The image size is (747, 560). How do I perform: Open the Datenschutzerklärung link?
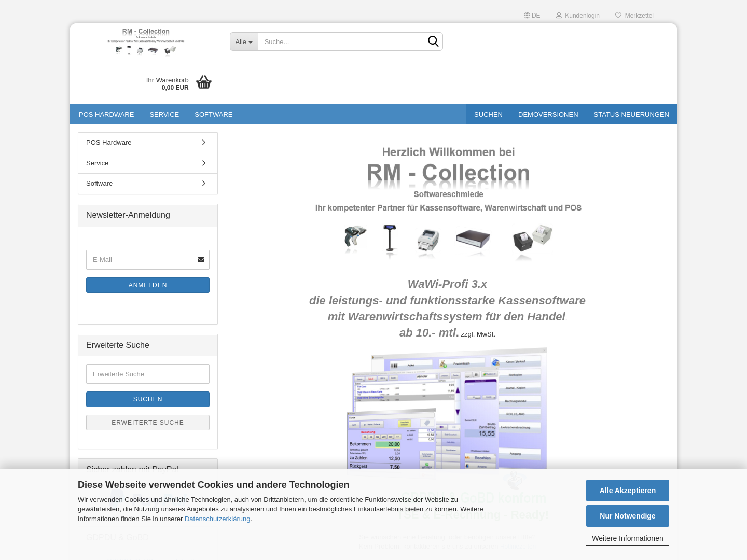point(217,519)
